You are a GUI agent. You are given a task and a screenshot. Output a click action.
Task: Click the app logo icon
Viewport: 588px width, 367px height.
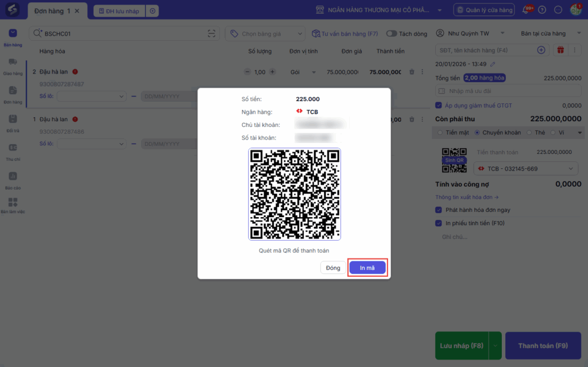tap(13, 9)
